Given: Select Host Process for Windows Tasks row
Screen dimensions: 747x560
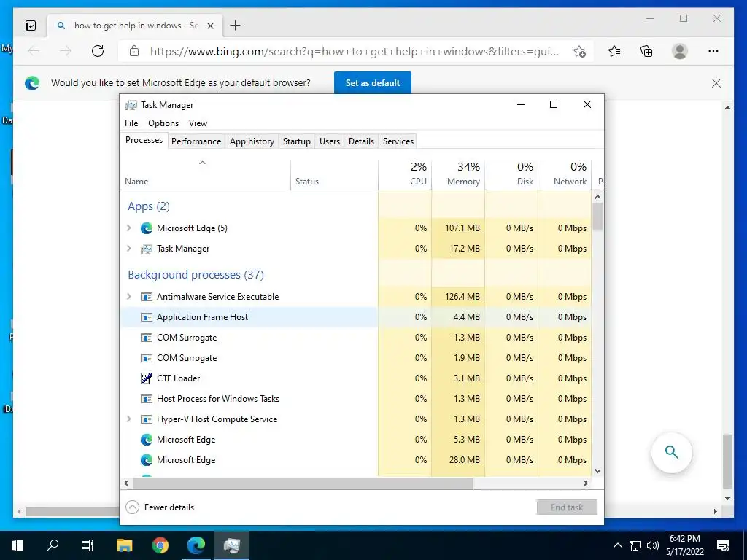Looking at the screenshot, I should tap(355, 399).
